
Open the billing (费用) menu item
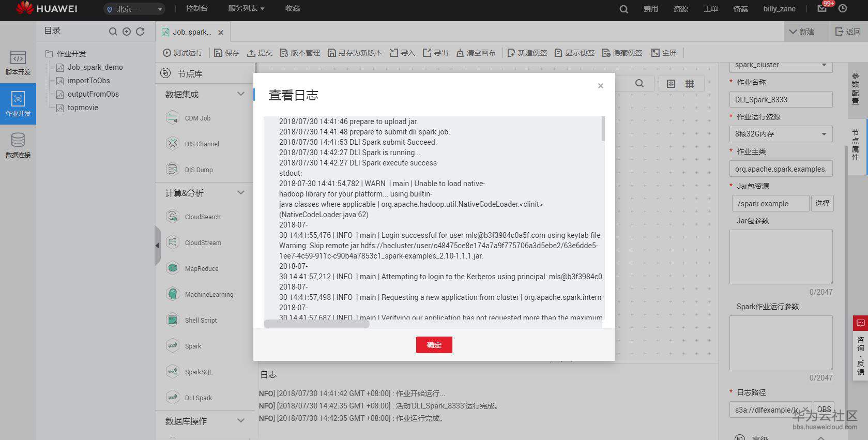click(651, 9)
